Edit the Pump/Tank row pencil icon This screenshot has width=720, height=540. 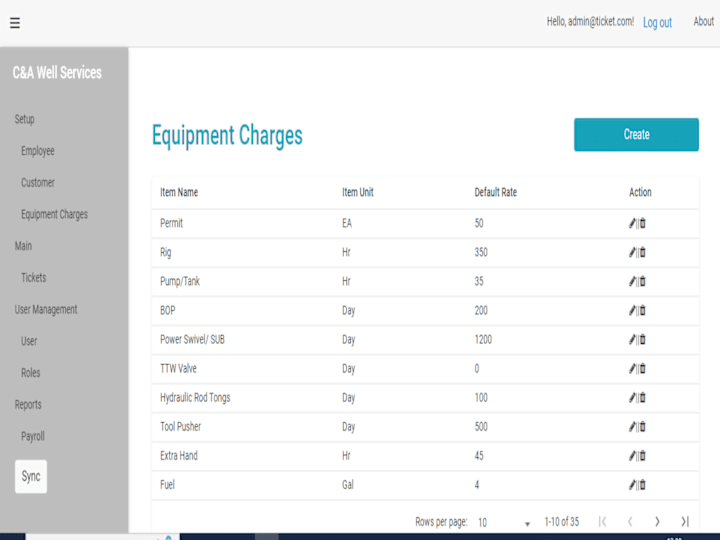click(x=632, y=281)
